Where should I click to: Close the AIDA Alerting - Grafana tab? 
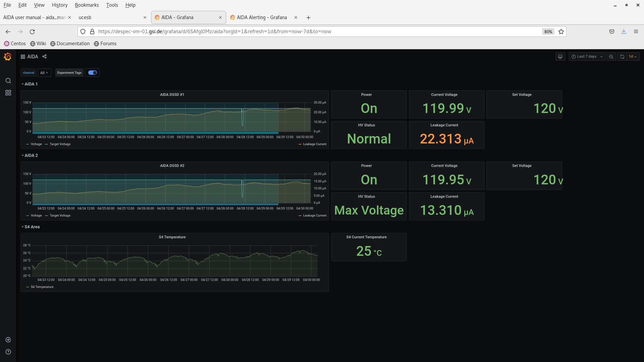296,18
